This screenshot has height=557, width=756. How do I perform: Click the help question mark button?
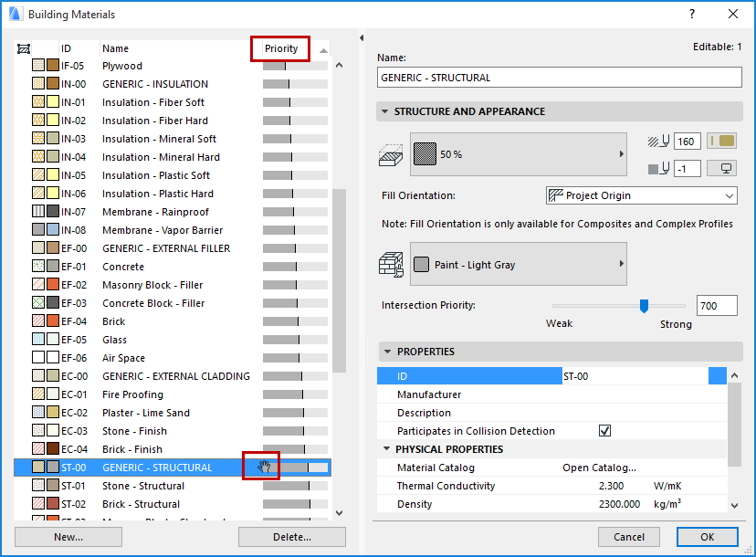(x=692, y=14)
